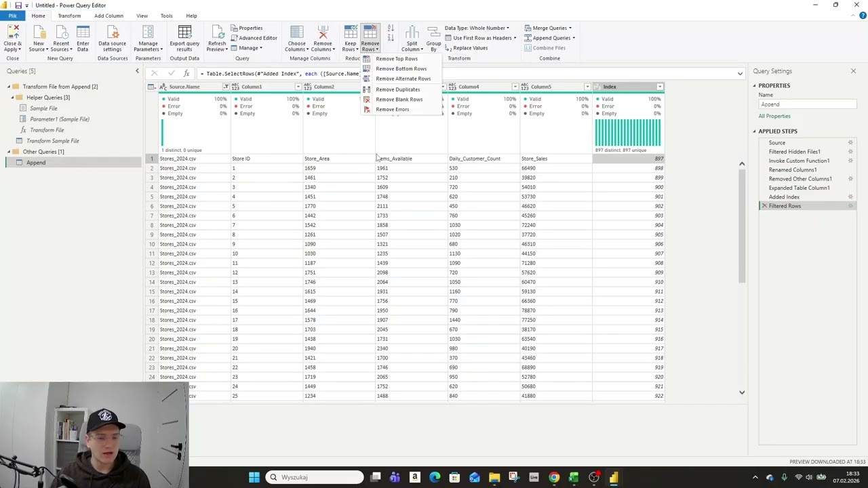The width and height of the screenshot is (868, 488).
Task: Select the Transform Sample File query
Action: pyautogui.click(x=52, y=141)
